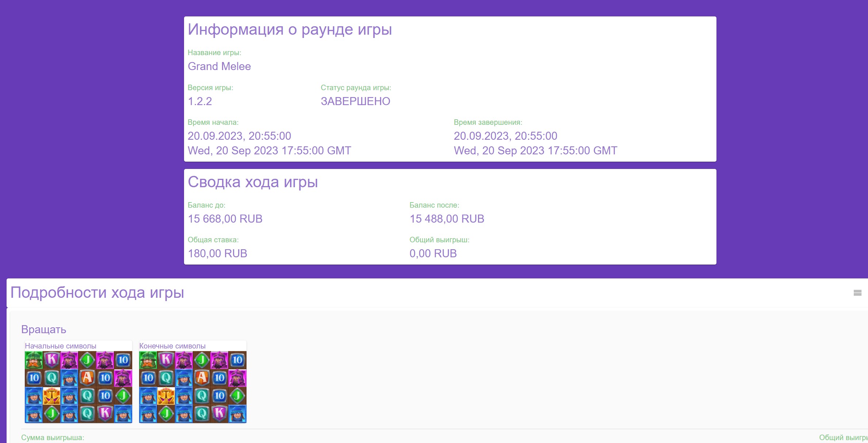Click green knight in Конечные символы grid
The image size is (868, 443).
pos(148,360)
